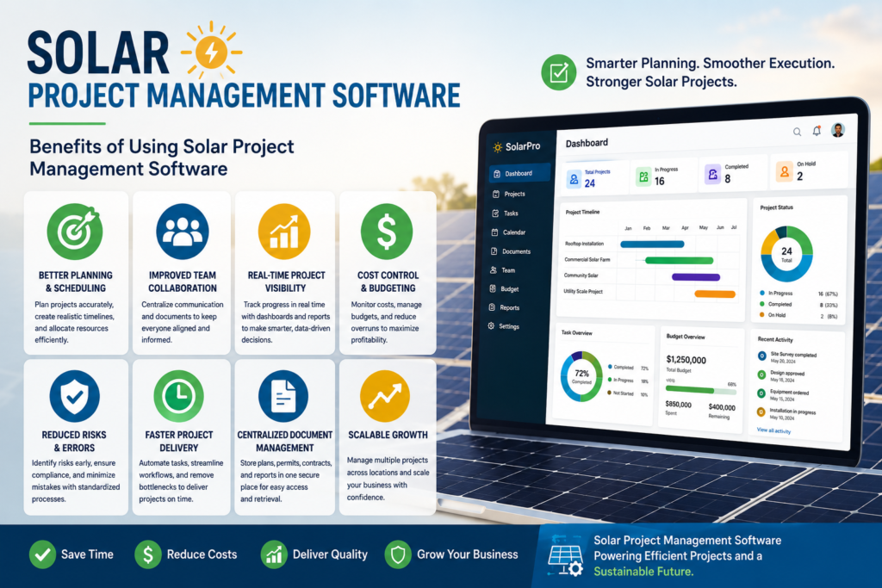Click the Faster Project Delivery clock icon

click(x=179, y=396)
